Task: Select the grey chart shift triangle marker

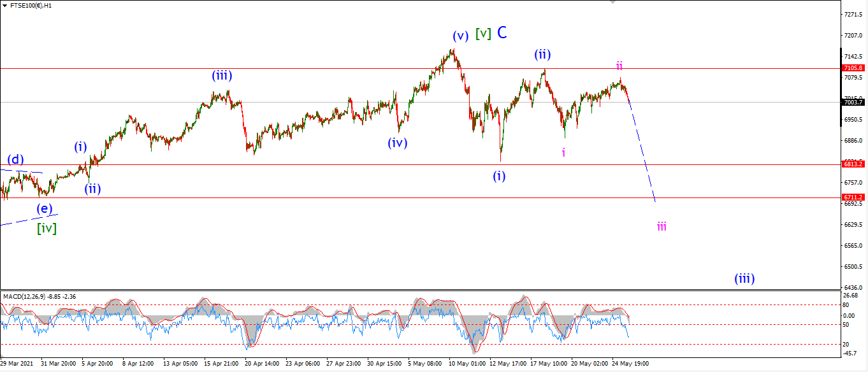Action: (x=614, y=3)
